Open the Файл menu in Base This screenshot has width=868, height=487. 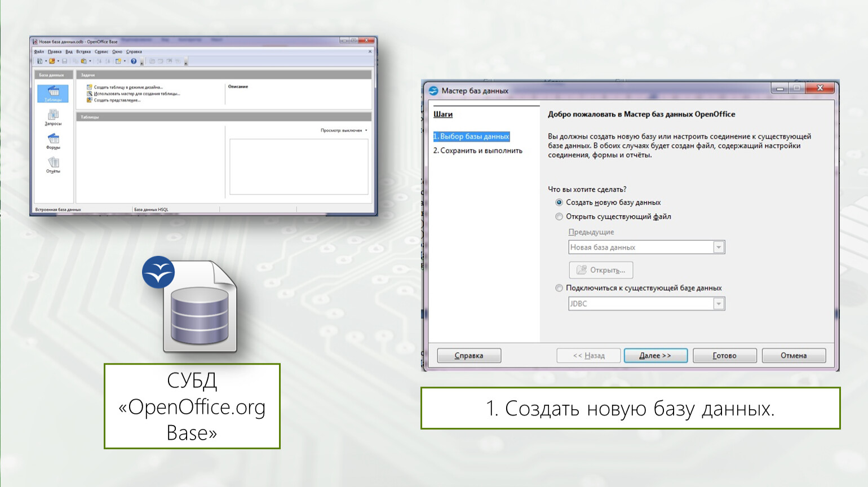click(x=39, y=51)
